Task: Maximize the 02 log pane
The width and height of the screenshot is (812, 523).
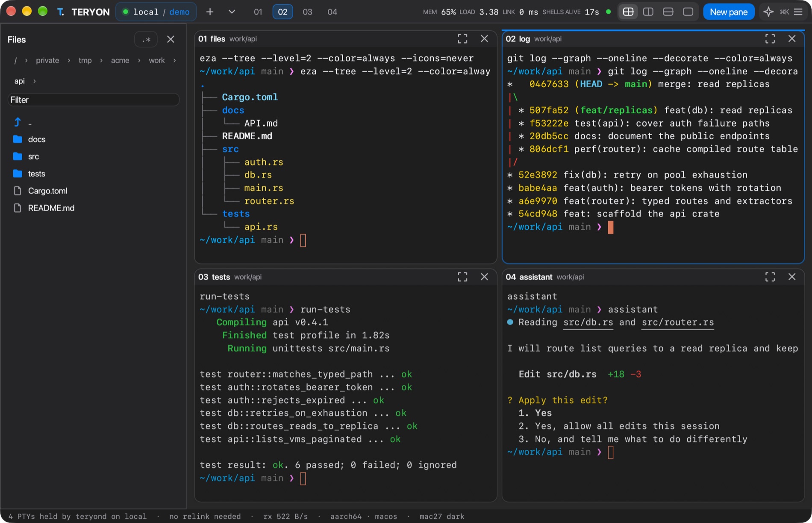Action: click(x=770, y=39)
